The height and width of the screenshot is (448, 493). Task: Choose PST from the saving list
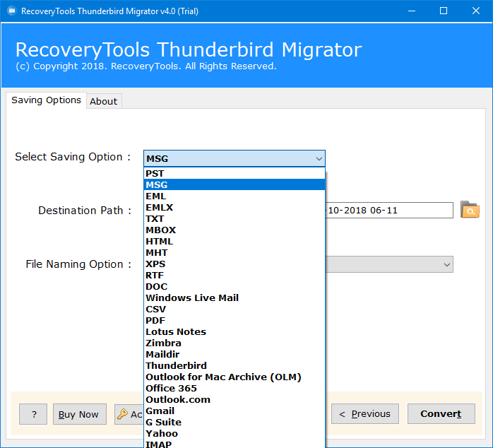tap(234, 173)
